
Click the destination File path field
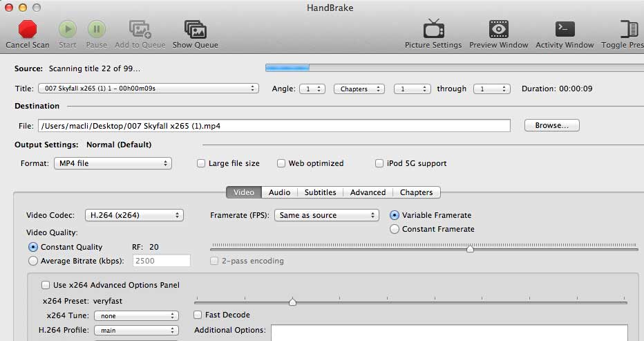coord(274,126)
